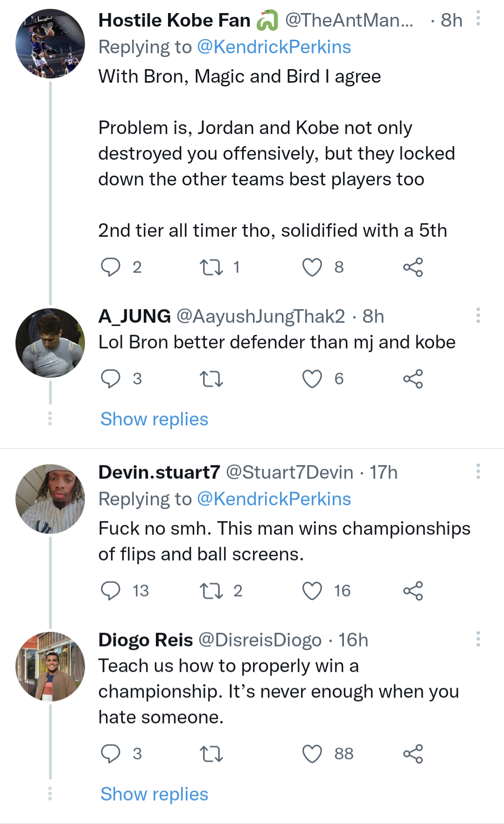Like Hostile Kobe Fan's tweet
Image resolution: width=504 pixels, height=824 pixels.
pos(312,267)
